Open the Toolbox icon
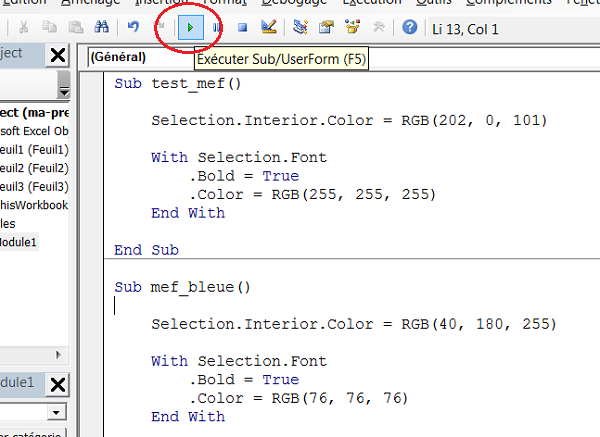Screen dimensions: 600x437 click(x=379, y=27)
